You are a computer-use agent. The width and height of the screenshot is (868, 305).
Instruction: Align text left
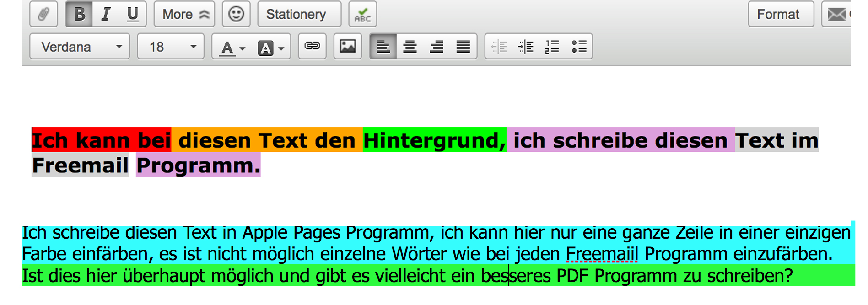coord(383,47)
